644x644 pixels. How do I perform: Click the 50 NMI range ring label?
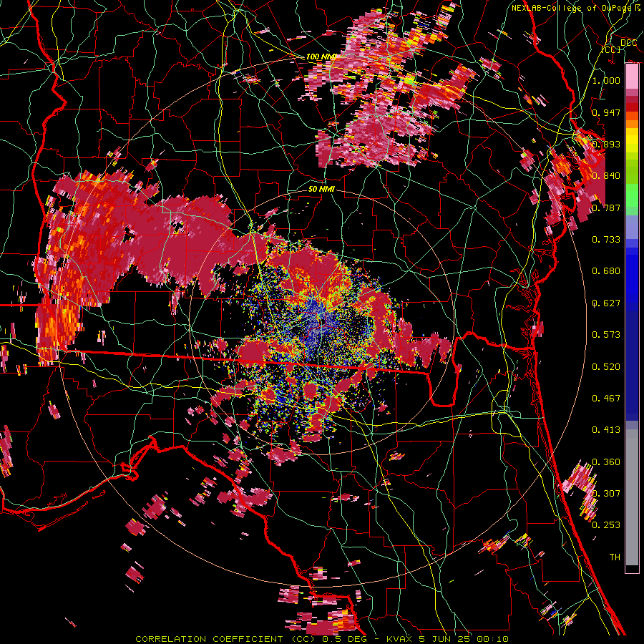click(321, 189)
